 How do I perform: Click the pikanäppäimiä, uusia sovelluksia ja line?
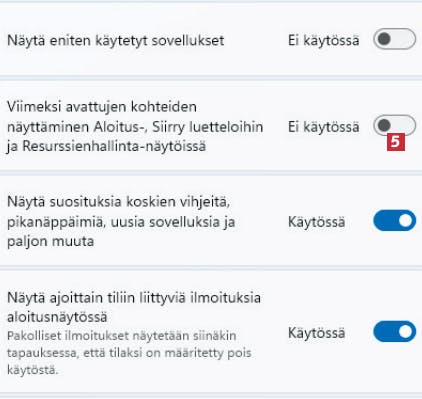[x=121, y=222]
